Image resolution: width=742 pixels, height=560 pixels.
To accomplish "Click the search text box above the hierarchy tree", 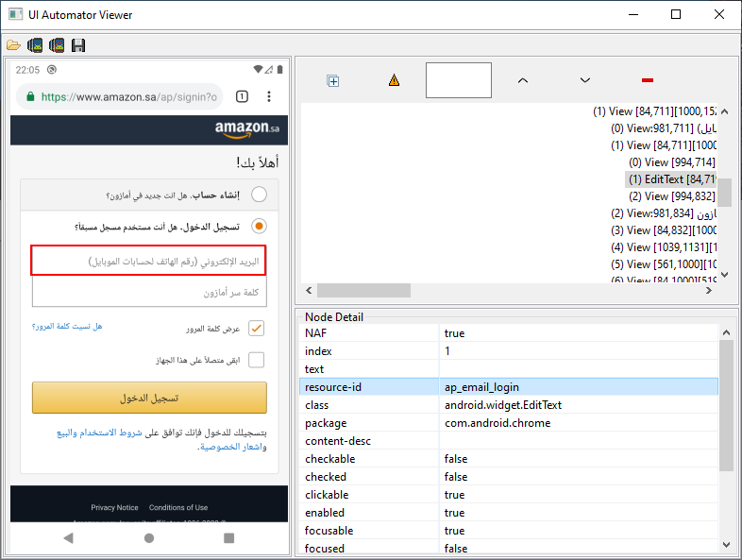I will click(459, 80).
